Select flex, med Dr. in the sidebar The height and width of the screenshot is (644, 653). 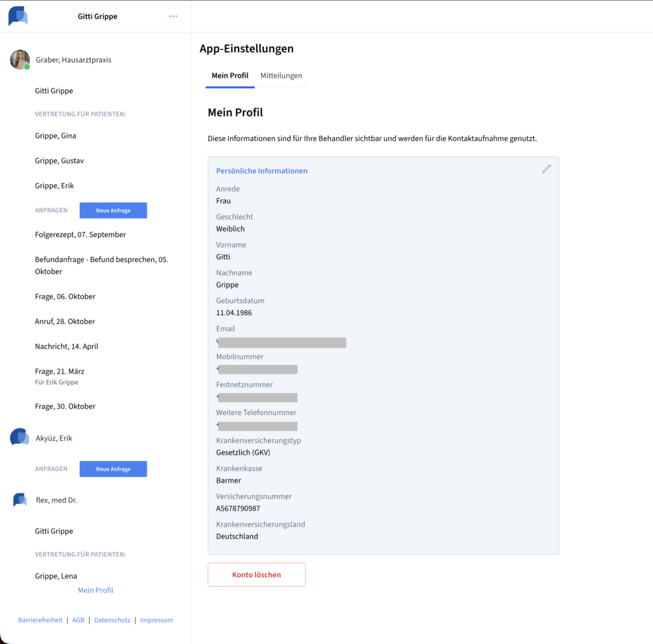tap(57, 500)
